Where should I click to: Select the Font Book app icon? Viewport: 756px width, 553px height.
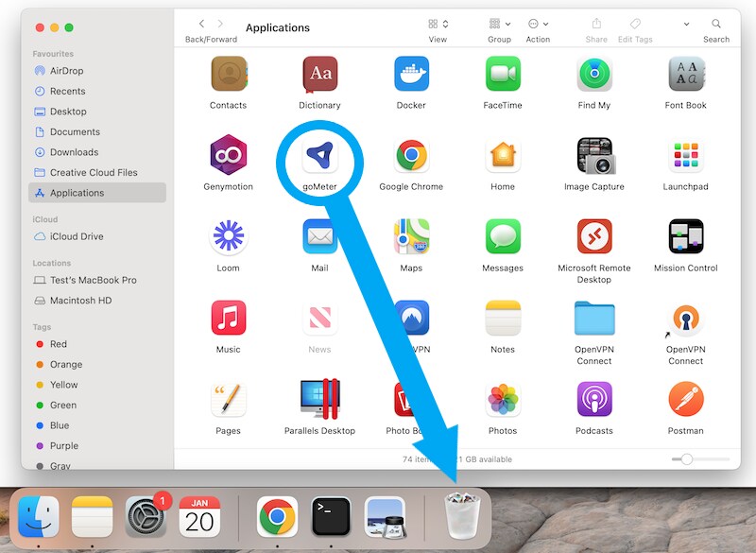pos(686,74)
